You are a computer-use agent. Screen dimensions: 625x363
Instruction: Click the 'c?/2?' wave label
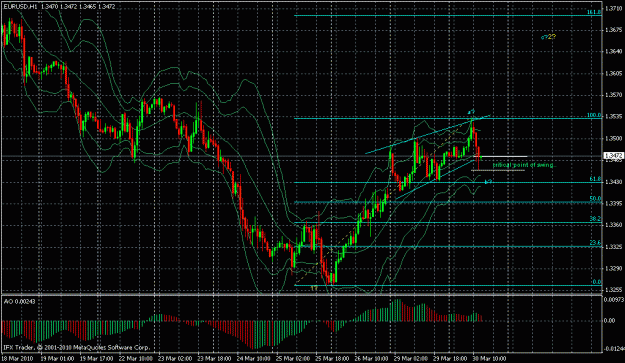pyautogui.click(x=548, y=37)
